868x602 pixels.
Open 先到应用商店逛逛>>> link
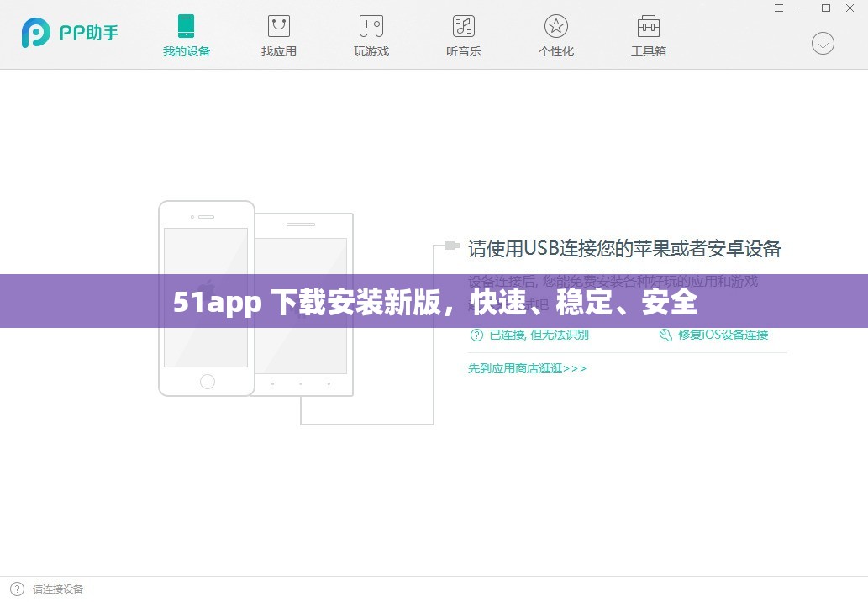tap(527, 368)
